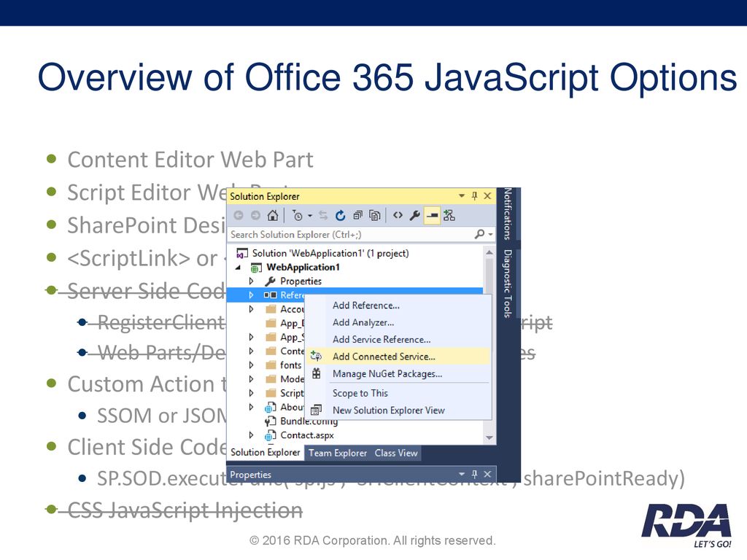The height and width of the screenshot is (560, 747).
Task: Click the View Code angle brackets icon
Action: 398,216
